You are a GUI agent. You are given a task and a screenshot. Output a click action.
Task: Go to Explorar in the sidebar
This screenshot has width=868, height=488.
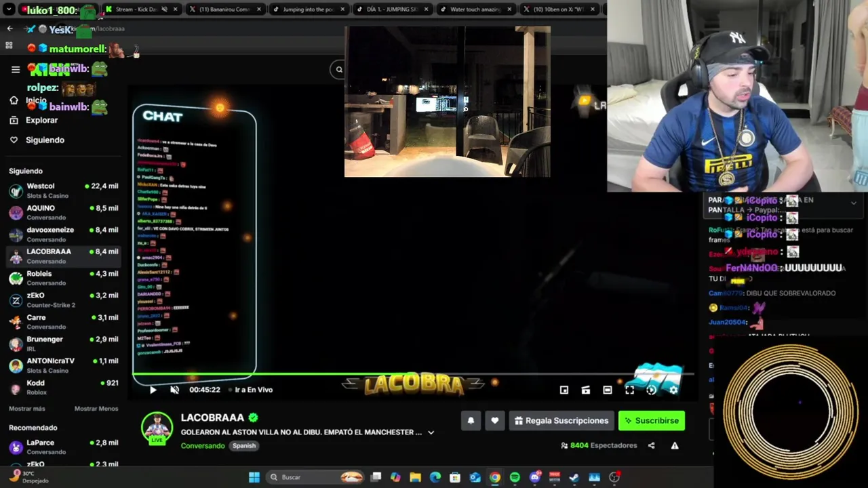(41, 120)
